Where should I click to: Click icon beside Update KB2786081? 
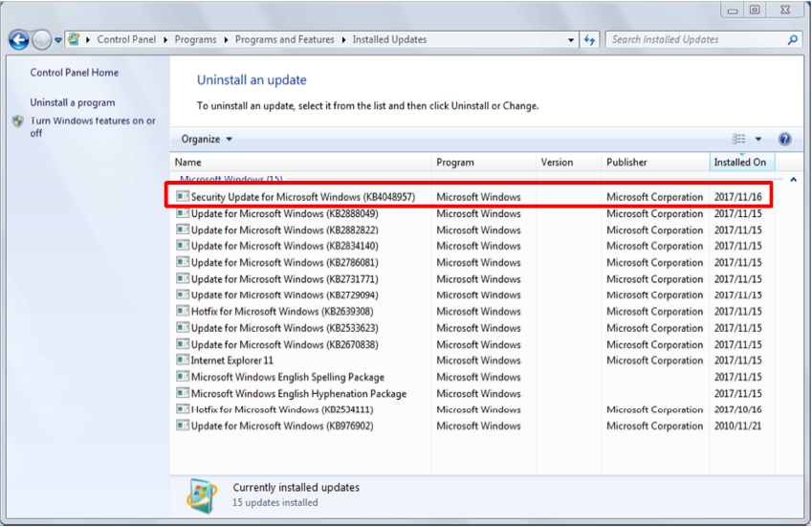(183, 262)
